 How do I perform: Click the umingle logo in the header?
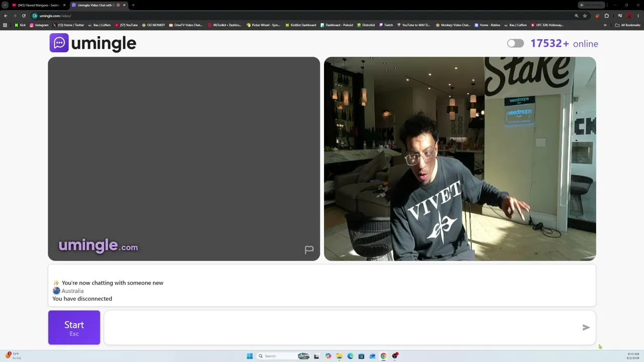click(x=93, y=43)
